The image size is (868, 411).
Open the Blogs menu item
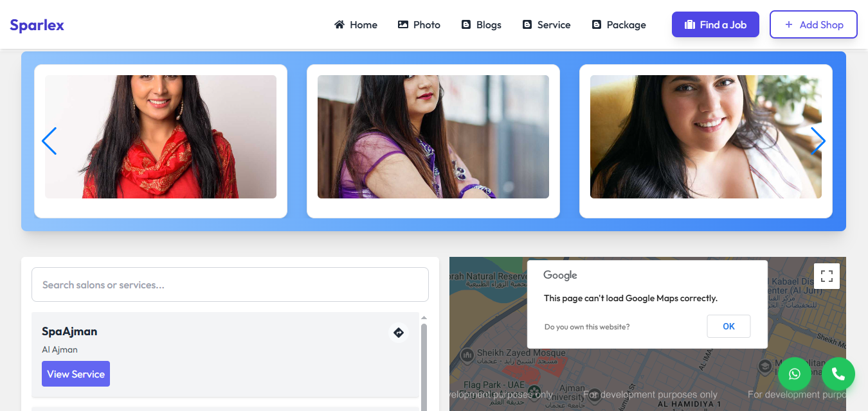481,25
